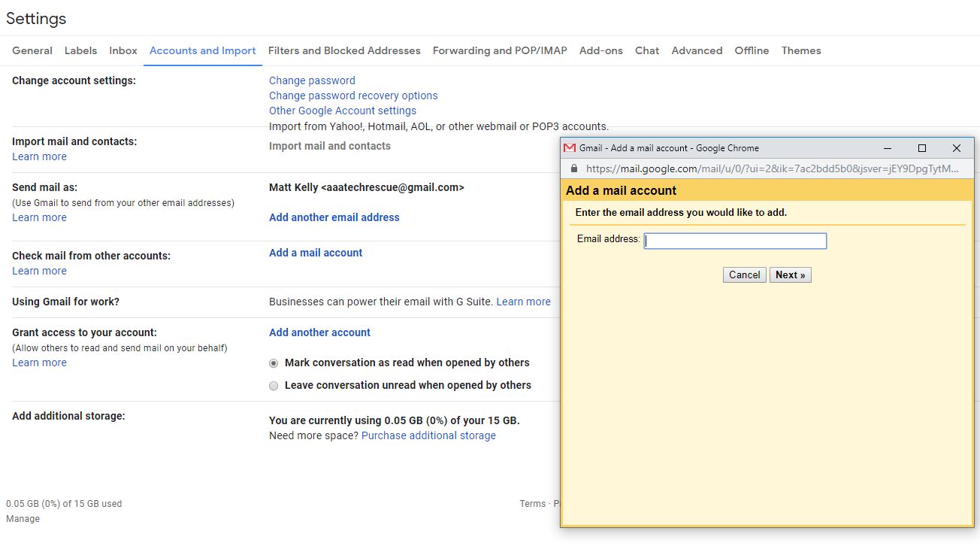The width and height of the screenshot is (980, 546).
Task: Switch to Filters and Blocked Addresses tab
Action: click(x=344, y=50)
